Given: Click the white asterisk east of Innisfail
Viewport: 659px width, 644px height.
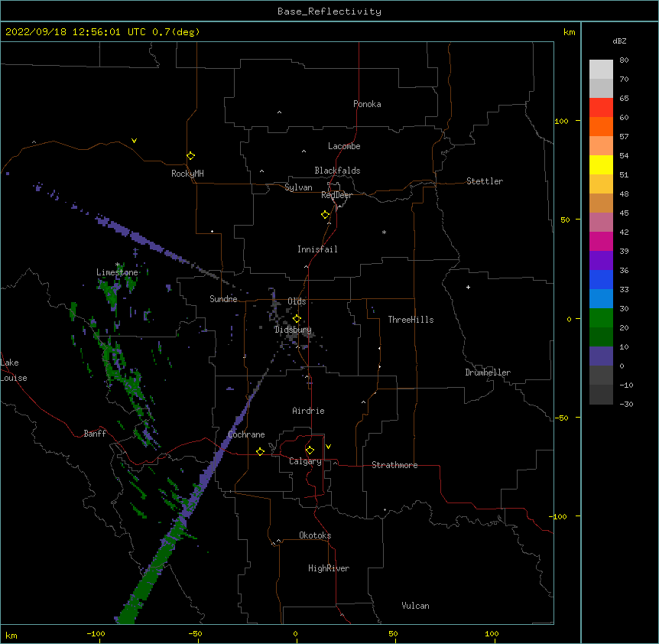Looking at the screenshot, I should 384,232.
